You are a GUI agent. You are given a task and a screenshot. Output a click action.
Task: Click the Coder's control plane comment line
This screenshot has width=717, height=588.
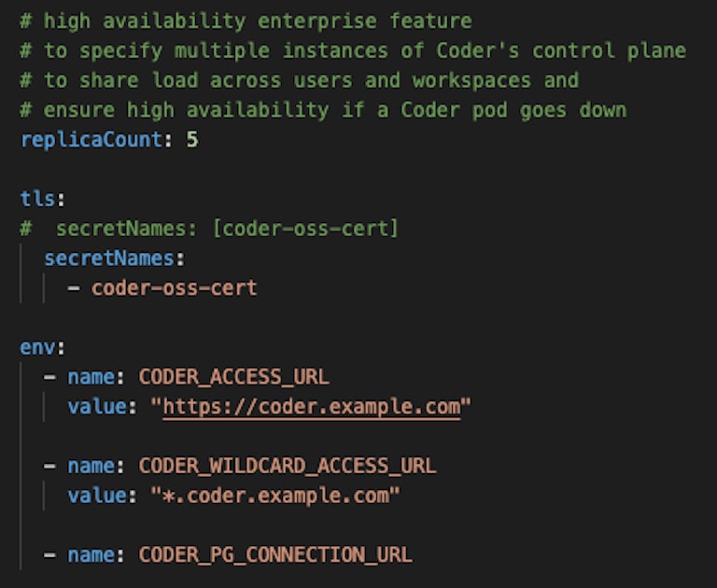pyautogui.click(x=353, y=50)
